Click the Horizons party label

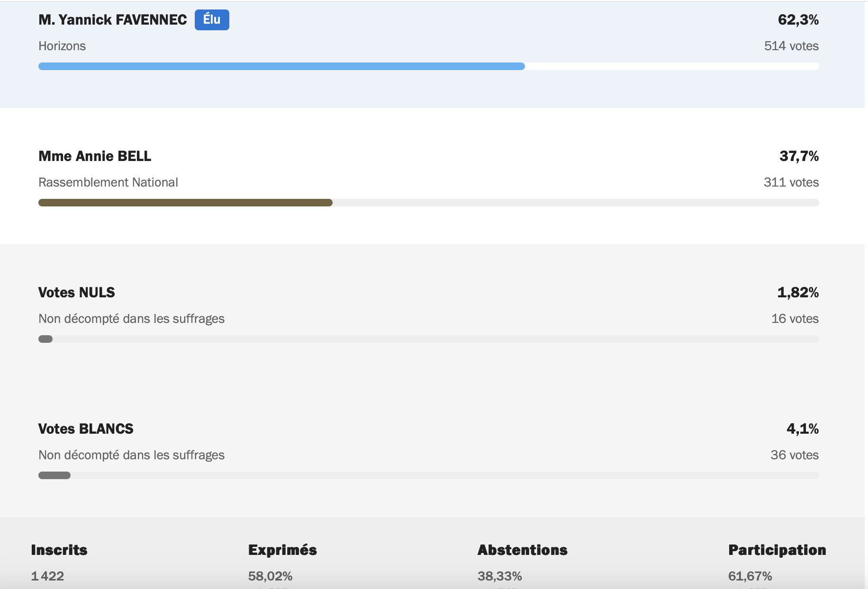pos(62,46)
